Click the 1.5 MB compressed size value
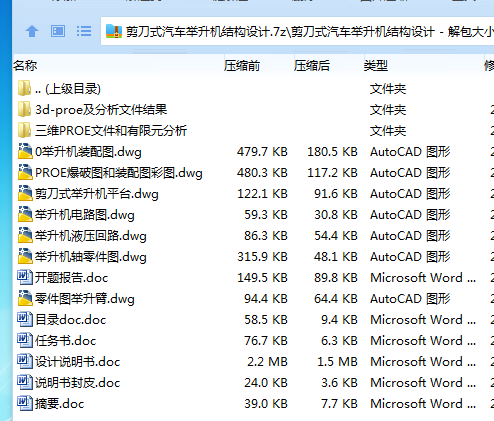The image size is (494, 421). click(337, 362)
